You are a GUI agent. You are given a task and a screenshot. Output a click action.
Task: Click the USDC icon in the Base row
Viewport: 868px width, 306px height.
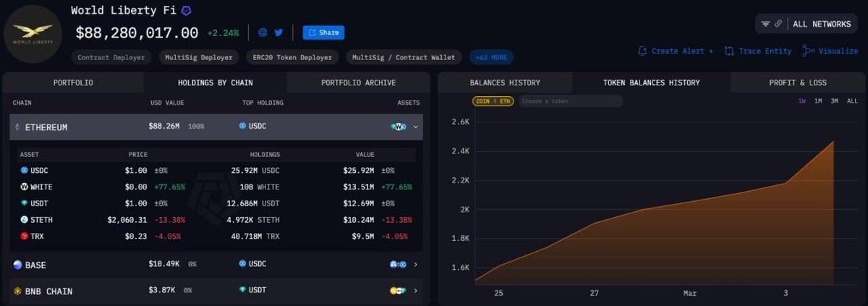pyautogui.click(x=242, y=265)
